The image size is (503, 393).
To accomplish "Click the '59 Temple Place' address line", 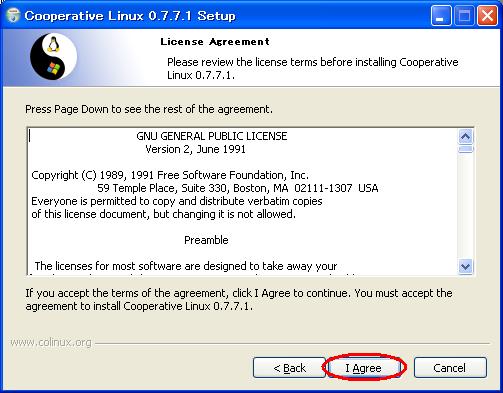I will coord(238,188).
